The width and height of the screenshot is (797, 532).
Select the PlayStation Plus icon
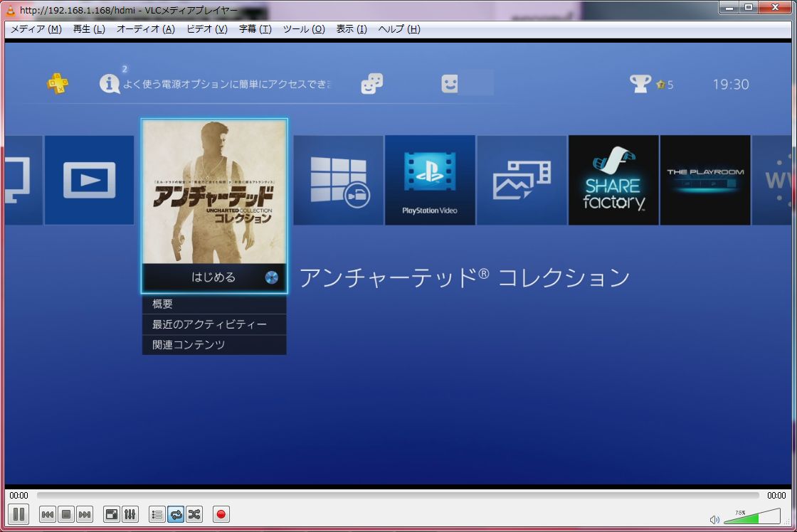tap(58, 83)
